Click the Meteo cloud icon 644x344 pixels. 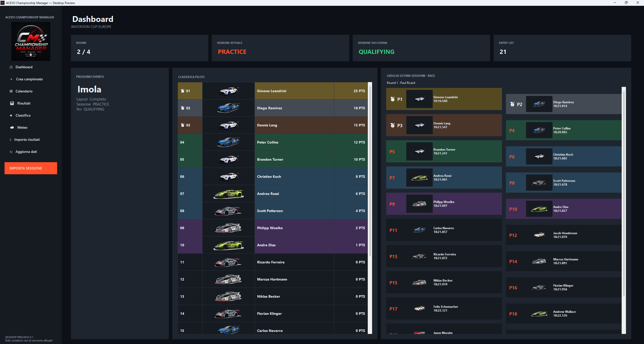coord(12,127)
